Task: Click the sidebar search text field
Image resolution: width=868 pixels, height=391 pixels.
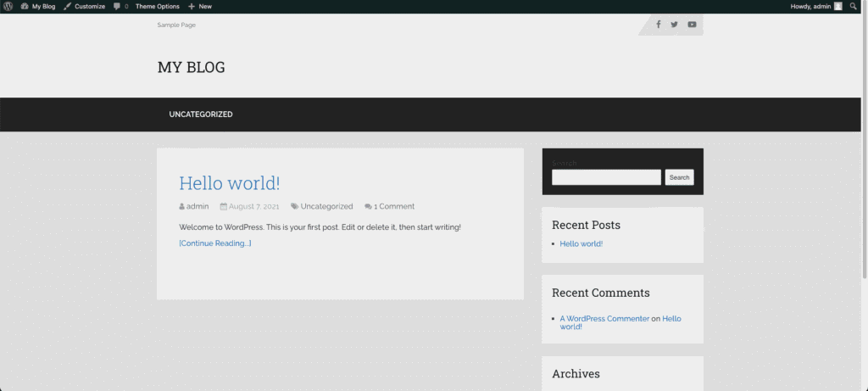Action: (606, 177)
